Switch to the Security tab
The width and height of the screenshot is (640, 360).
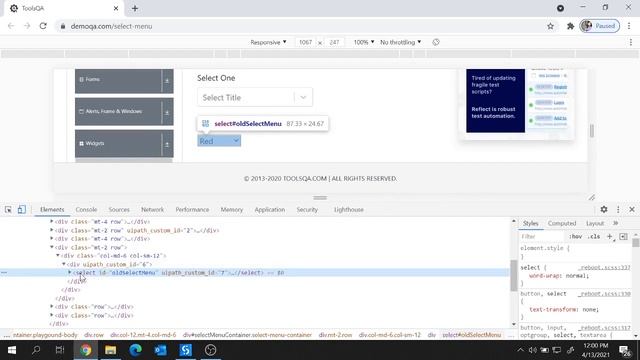(x=307, y=210)
